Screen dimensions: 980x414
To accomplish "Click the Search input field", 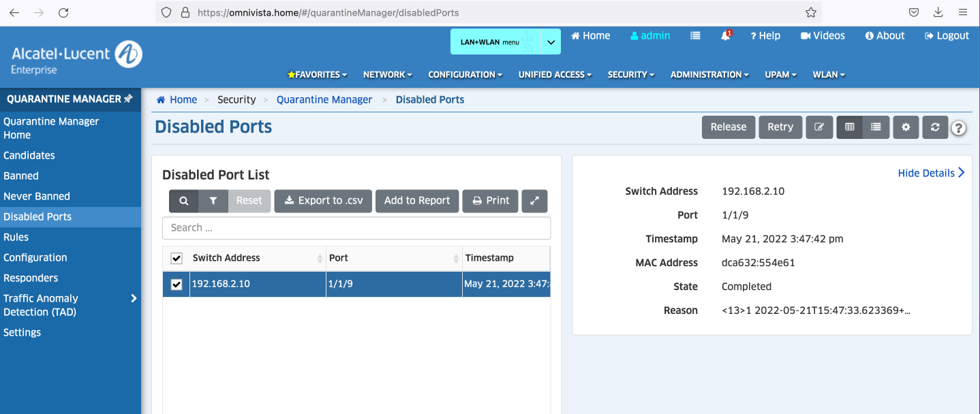I will click(x=356, y=228).
